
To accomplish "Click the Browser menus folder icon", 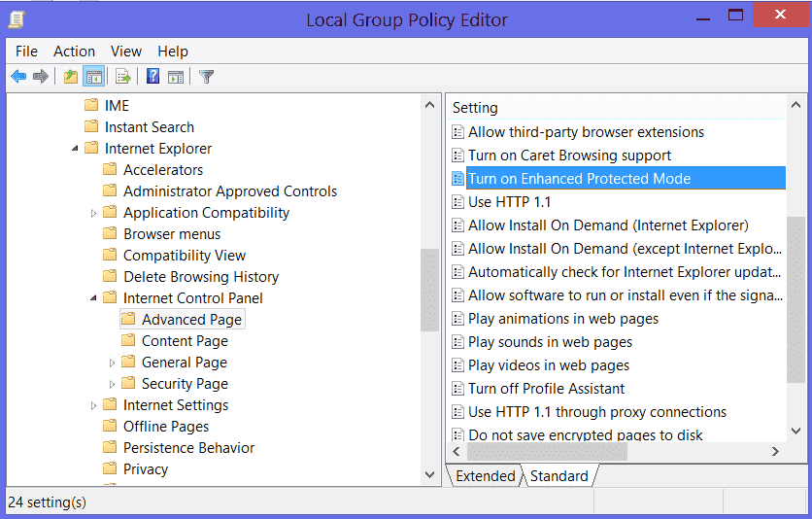I will (x=110, y=233).
